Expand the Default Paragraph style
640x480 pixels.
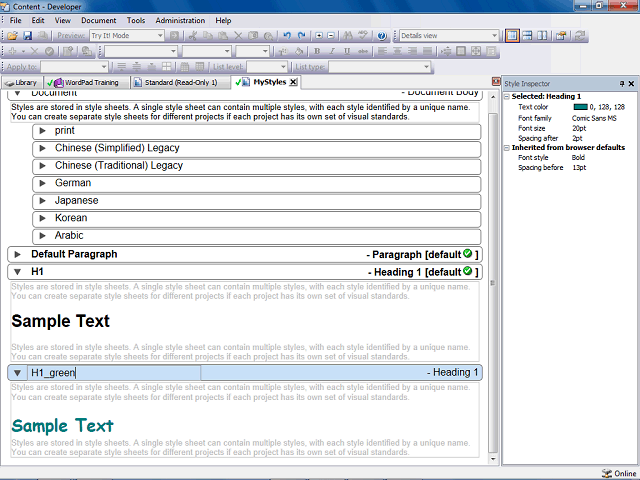coord(17,254)
